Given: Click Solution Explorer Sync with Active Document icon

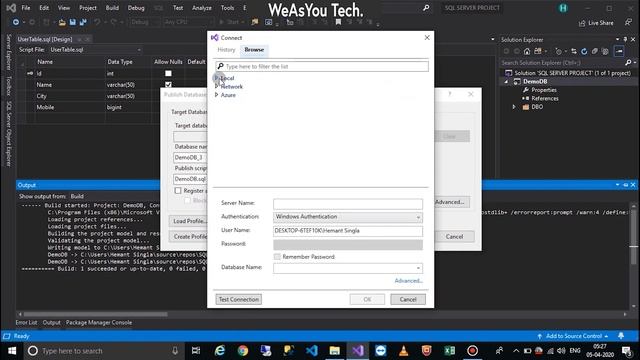Looking at the screenshot, I should pos(574,51).
